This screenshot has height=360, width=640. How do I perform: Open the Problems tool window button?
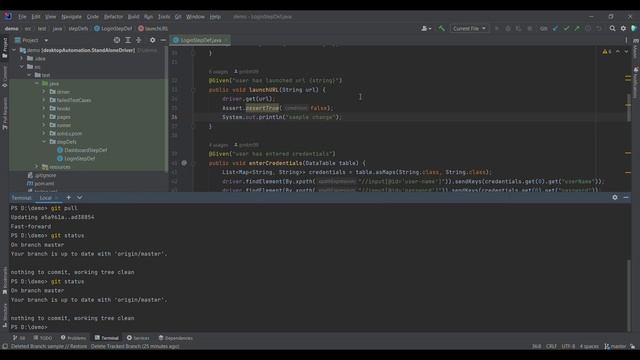pyautogui.click(x=73, y=338)
